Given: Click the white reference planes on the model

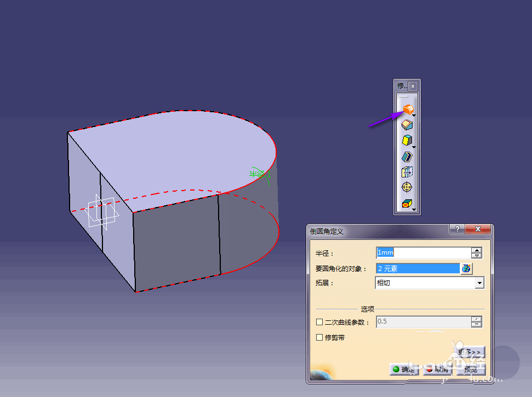Looking at the screenshot, I should [x=101, y=212].
